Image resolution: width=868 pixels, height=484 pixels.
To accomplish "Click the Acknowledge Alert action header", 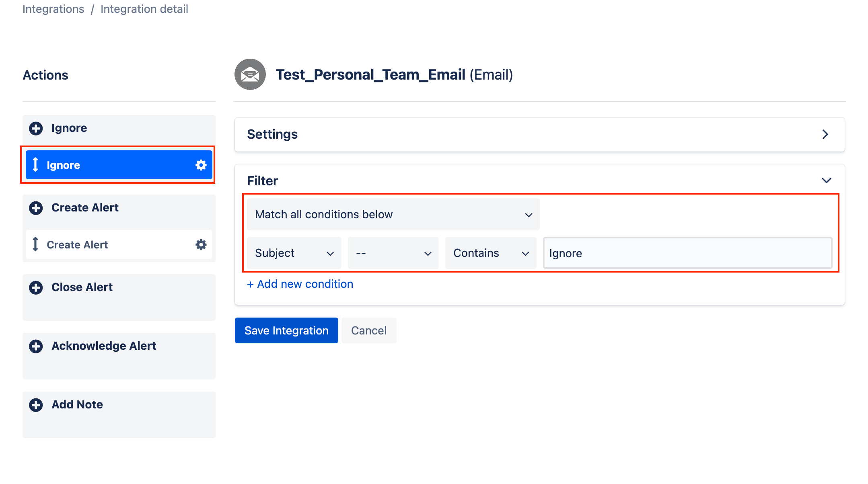I will (104, 346).
